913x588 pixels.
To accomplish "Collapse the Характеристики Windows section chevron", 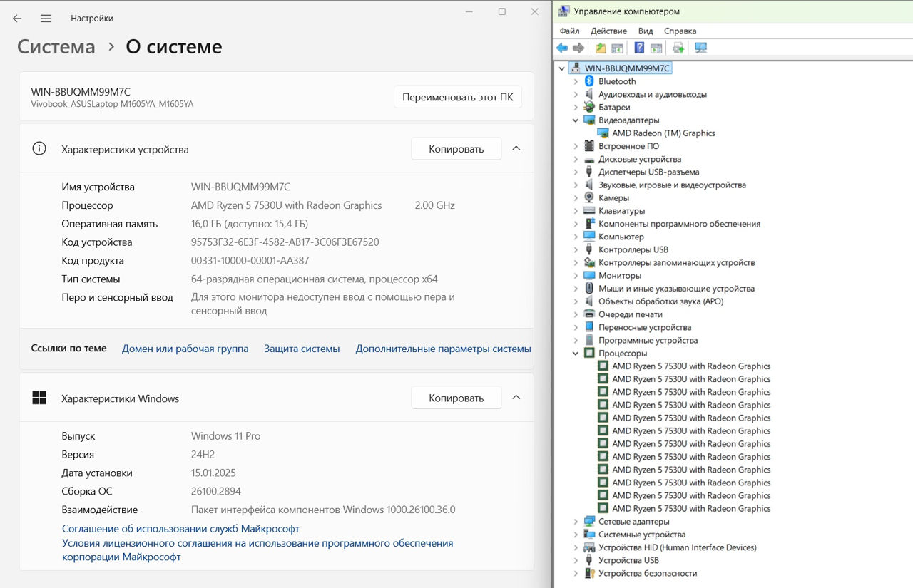I will coord(516,398).
